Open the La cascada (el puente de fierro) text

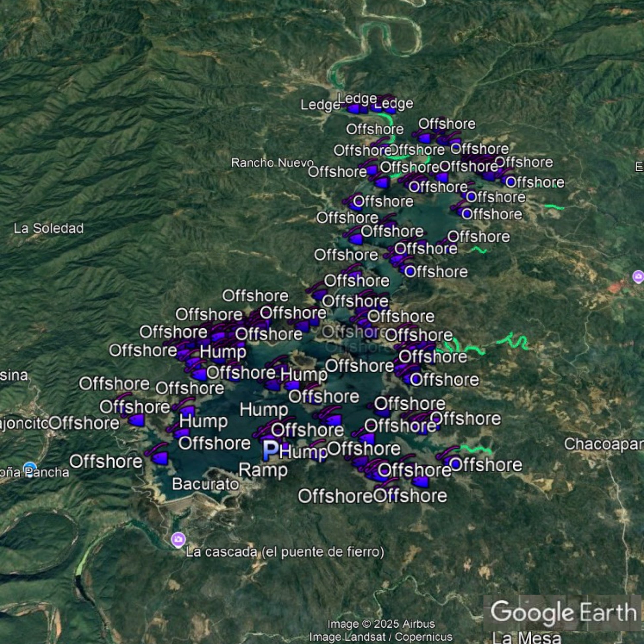coord(285,552)
